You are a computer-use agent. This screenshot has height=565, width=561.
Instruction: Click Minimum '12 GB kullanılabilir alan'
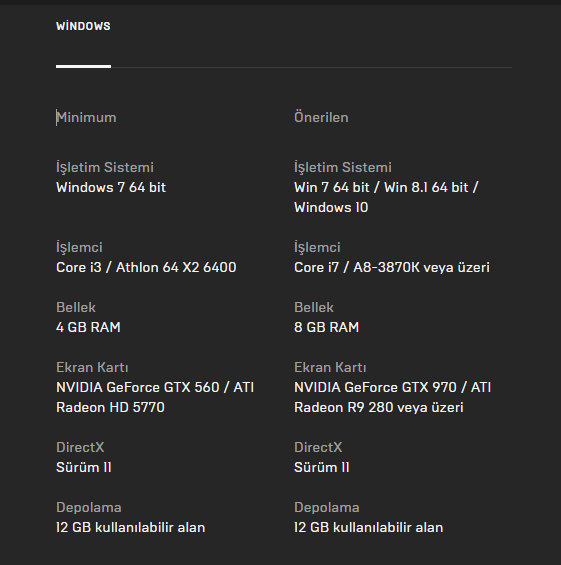tap(130, 528)
